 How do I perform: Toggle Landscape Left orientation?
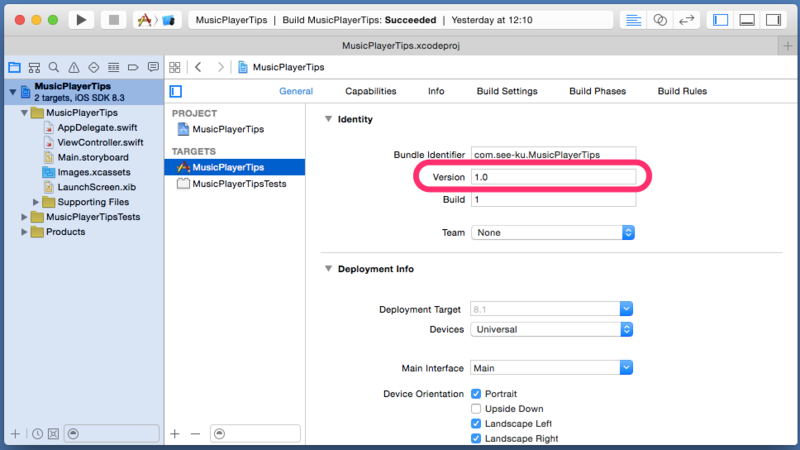(476, 423)
